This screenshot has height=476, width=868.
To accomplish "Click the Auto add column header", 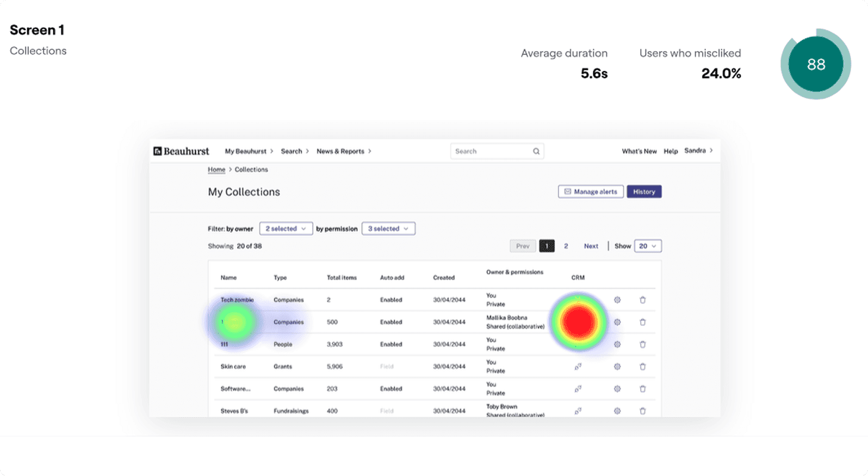I will point(392,278).
